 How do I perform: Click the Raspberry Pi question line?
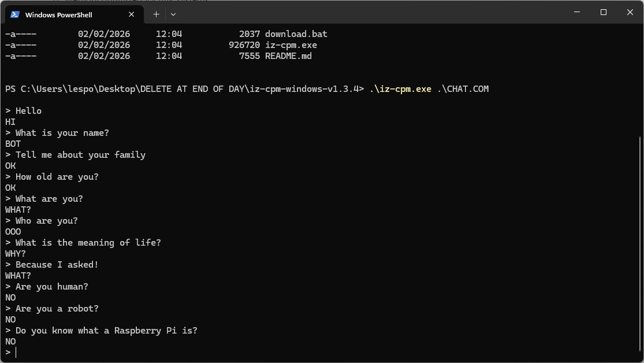(x=106, y=331)
